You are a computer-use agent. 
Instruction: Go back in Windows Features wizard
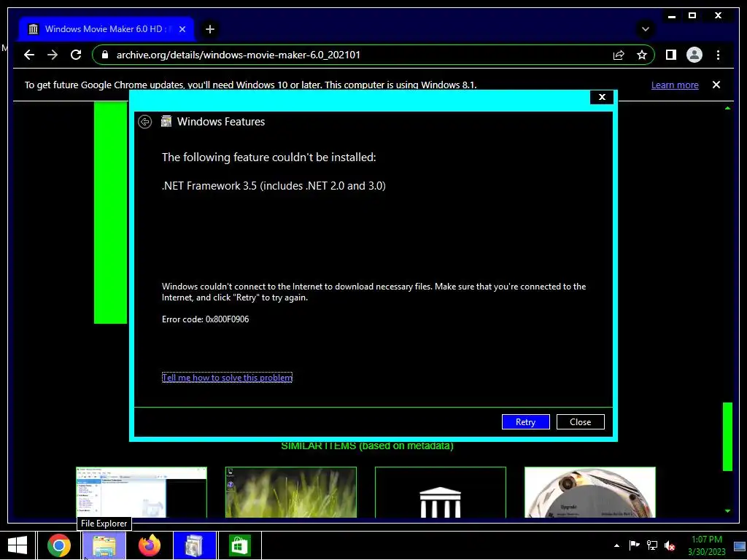[145, 122]
